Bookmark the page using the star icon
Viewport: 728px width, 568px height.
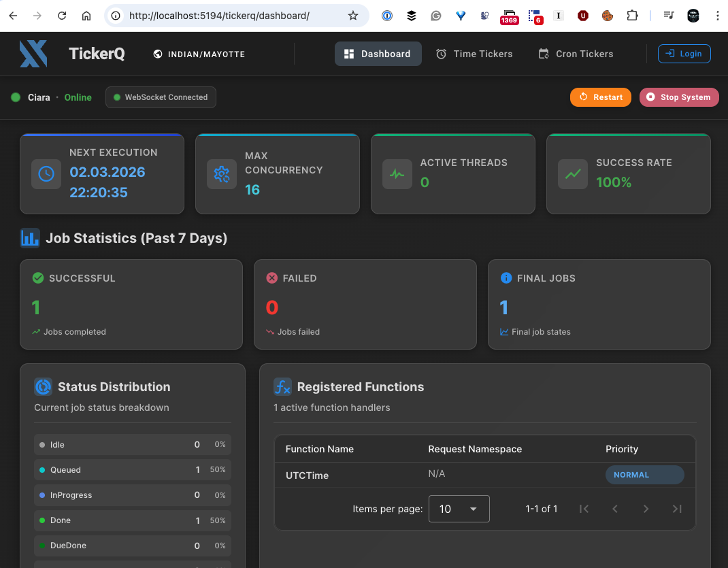[x=353, y=14]
